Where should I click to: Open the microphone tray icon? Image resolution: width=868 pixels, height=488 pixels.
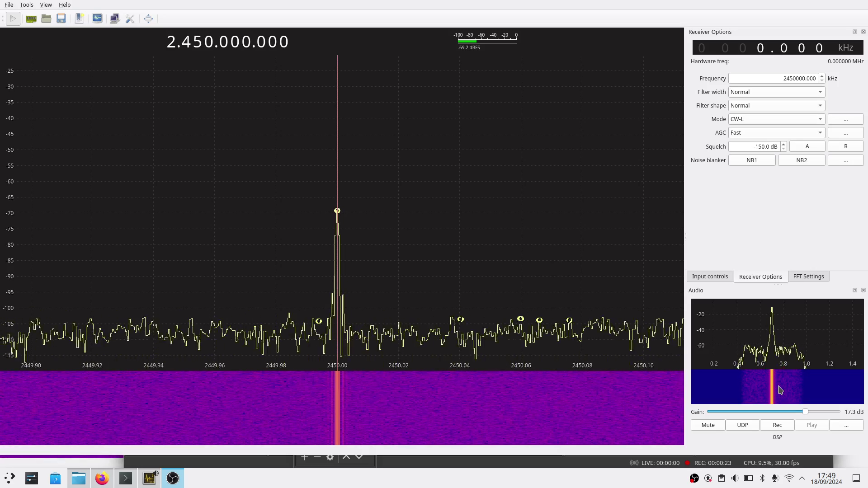(x=775, y=478)
